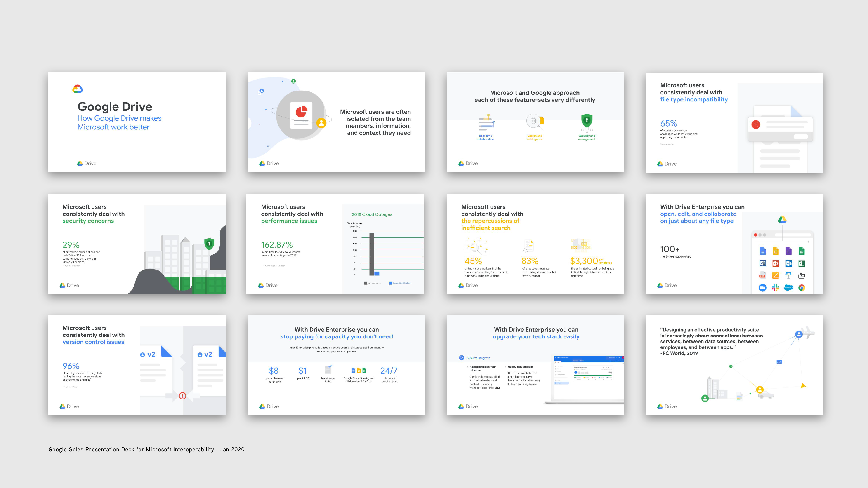Click the '$8' per active user price
This screenshot has width=868, height=488.
coord(274,371)
